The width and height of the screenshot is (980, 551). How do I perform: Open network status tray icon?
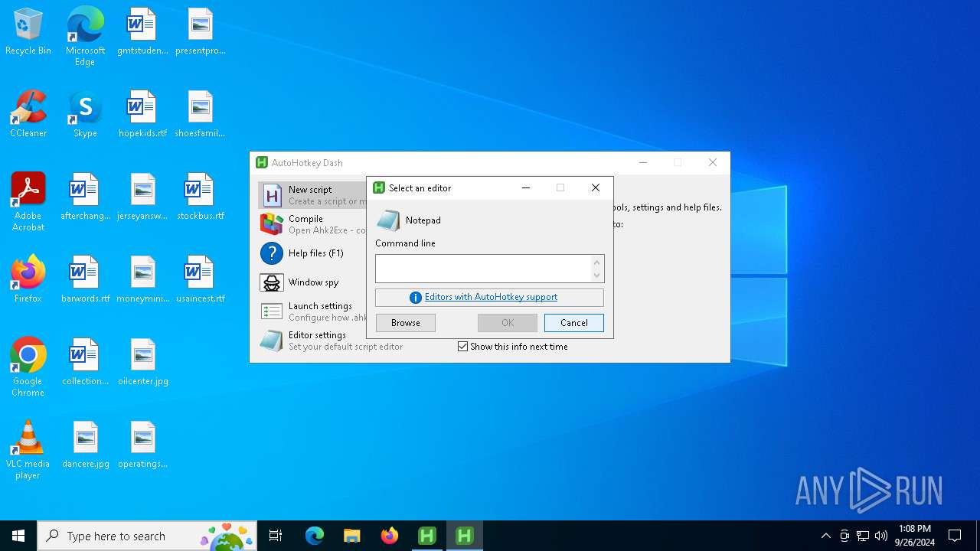[863, 536]
